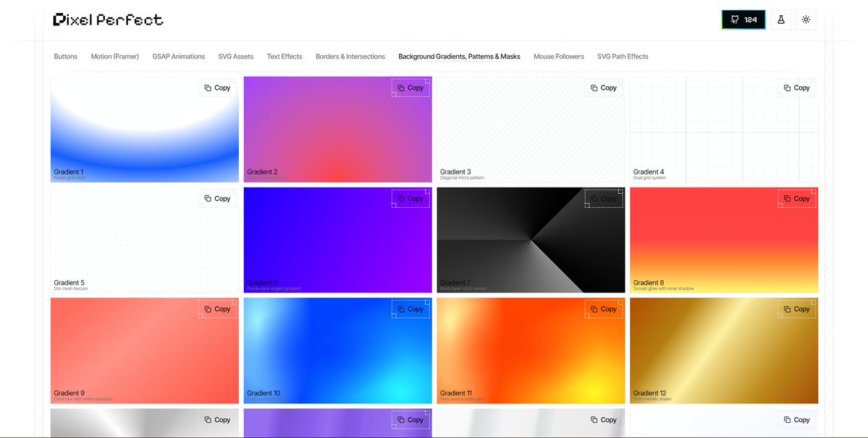The width and height of the screenshot is (868, 438).
Task: Click the Gradient 1 blue radial preview
Action: coord(145,130)
